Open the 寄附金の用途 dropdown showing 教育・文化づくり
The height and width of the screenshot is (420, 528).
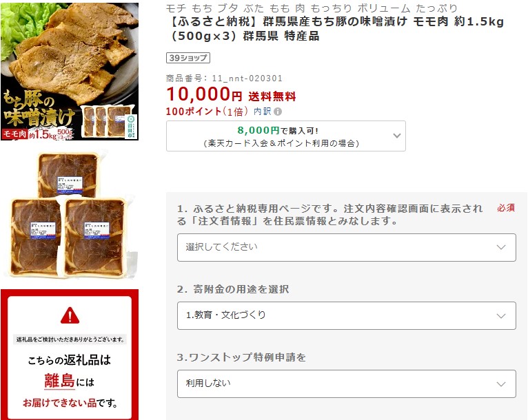point(347,315)
